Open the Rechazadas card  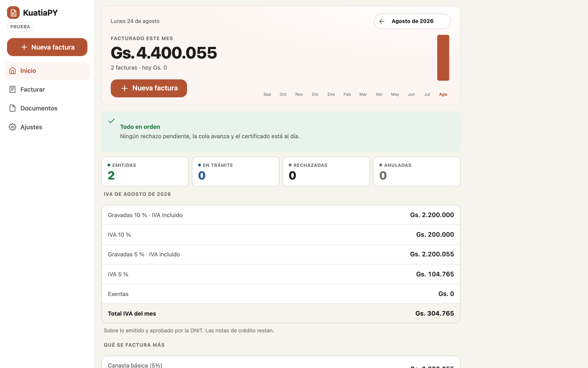(x=326, y=171)
